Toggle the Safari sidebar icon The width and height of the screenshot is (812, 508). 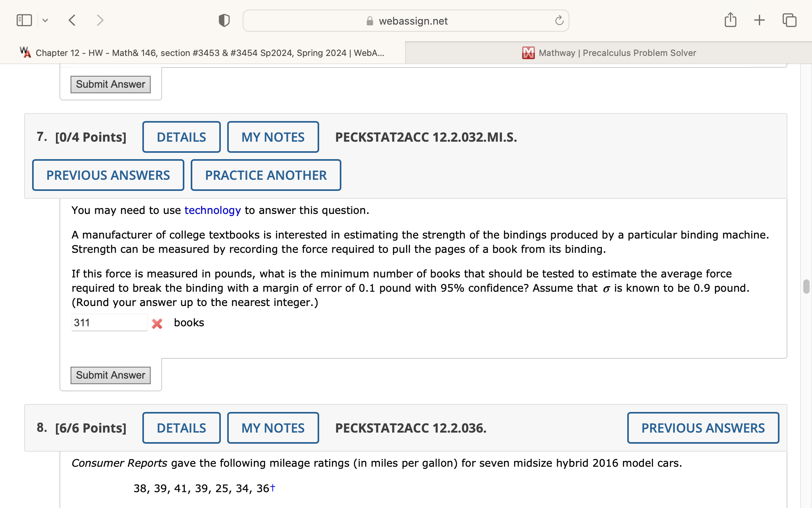[x=24, y=20]
